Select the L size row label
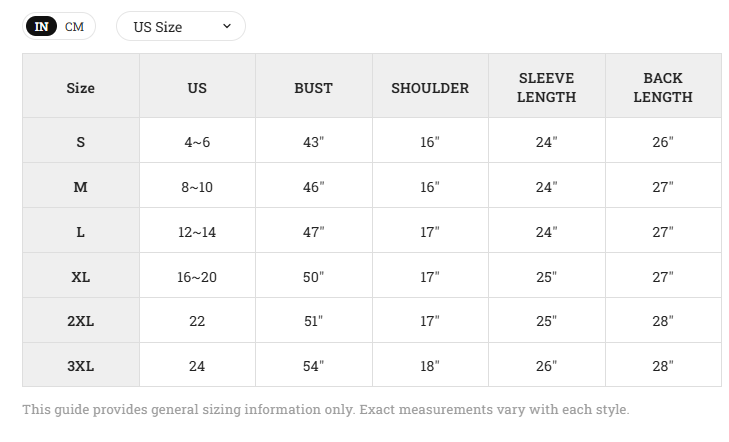This screenshot has height=442, width=729. point(80,232)
